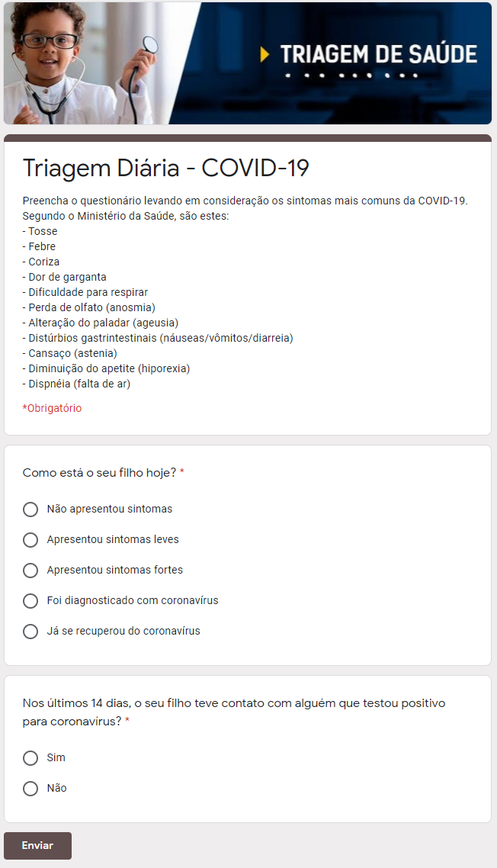Choose "Apresentou sintomas leves" option

coord(30,540)
